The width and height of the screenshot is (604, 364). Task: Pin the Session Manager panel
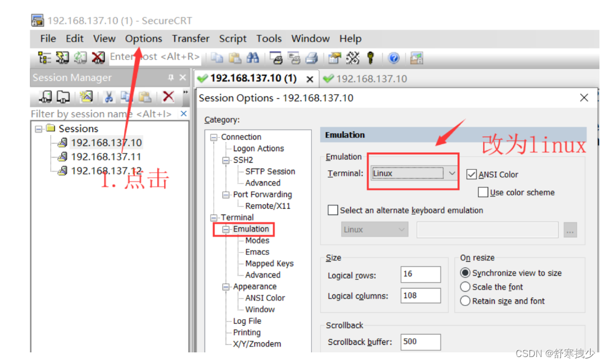pyautogui.click(x=170, y=78)
